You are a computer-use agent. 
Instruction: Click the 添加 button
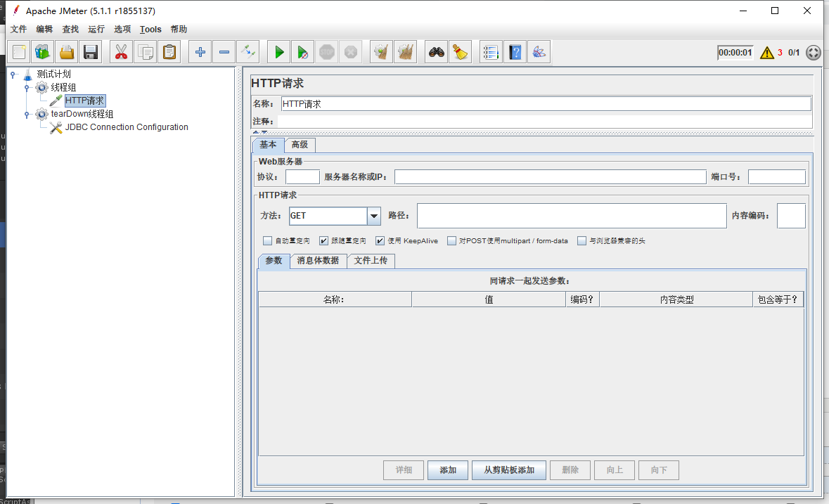448,470
